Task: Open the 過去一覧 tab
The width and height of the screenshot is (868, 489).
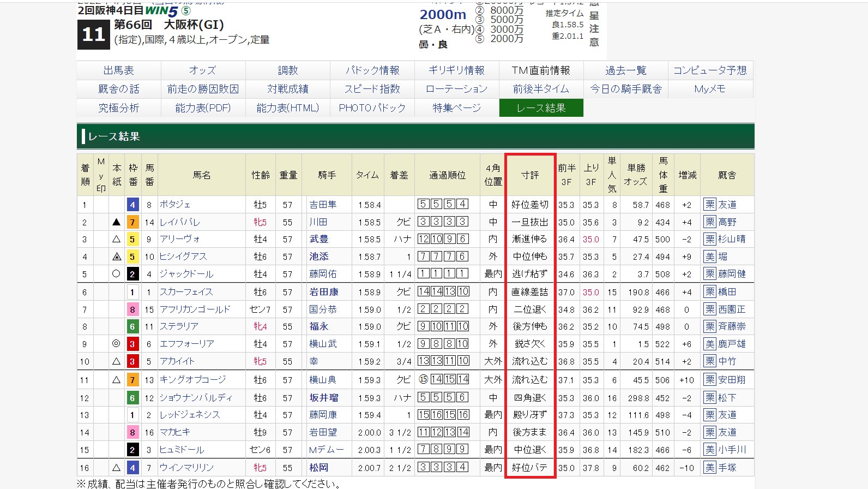Action: point(626,70)
